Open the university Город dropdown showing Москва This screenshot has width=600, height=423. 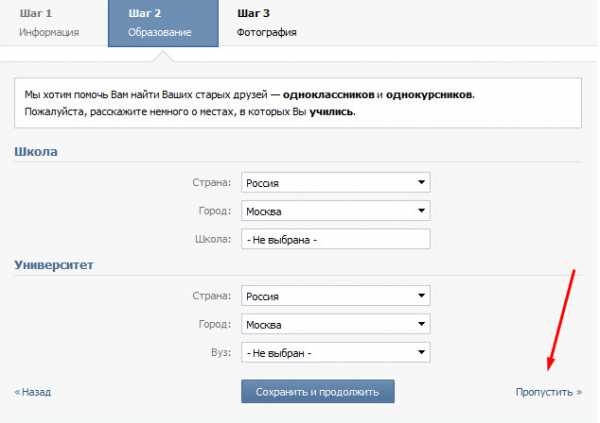[336, 324]
